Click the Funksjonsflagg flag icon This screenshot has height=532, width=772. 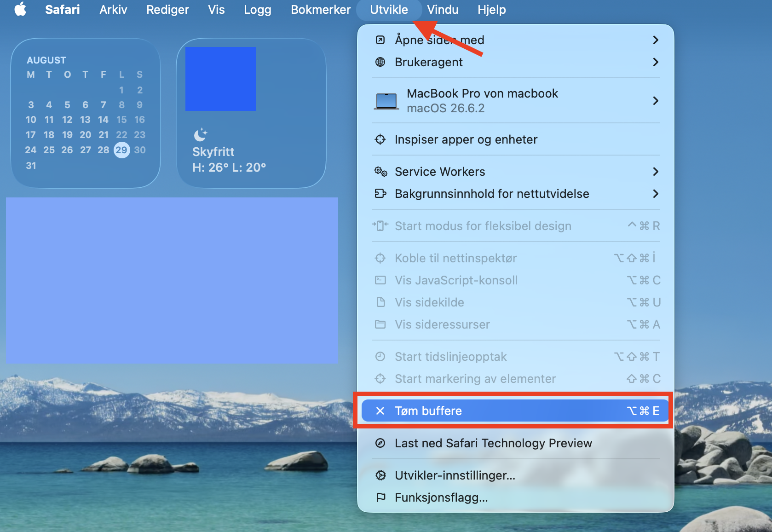(x=380, y=497)
